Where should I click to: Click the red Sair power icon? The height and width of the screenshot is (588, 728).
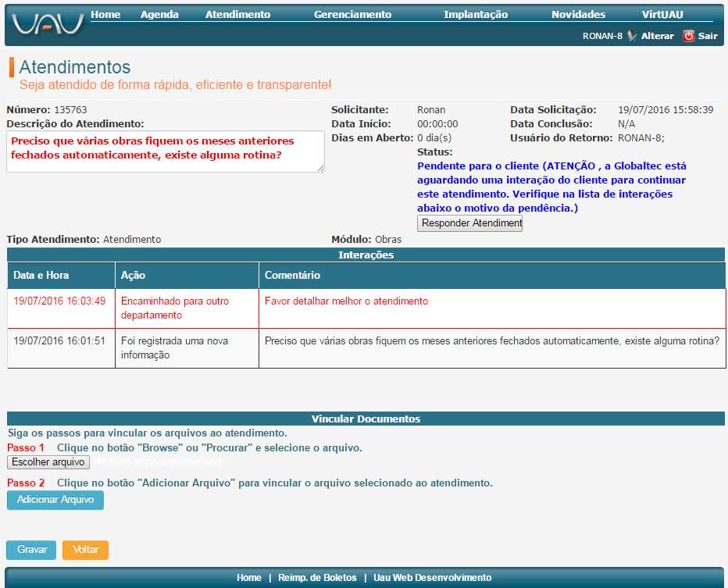click(x=688, y=36)
